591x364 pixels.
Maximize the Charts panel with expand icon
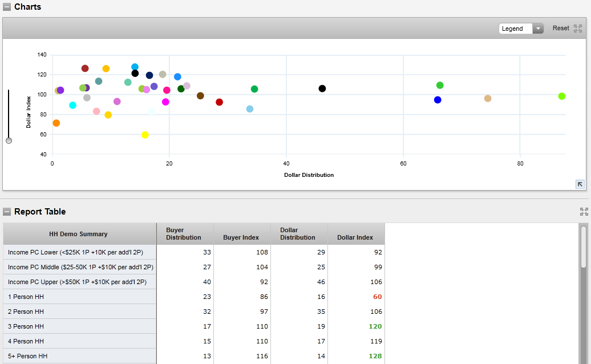[x=578, y=29]
